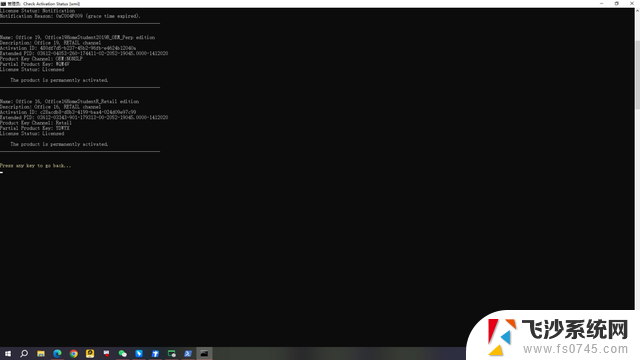This screenshot has height=360, width=640.
Task: Click 'Product Key Channel: Retail' line
Action: tap(36, 122)
